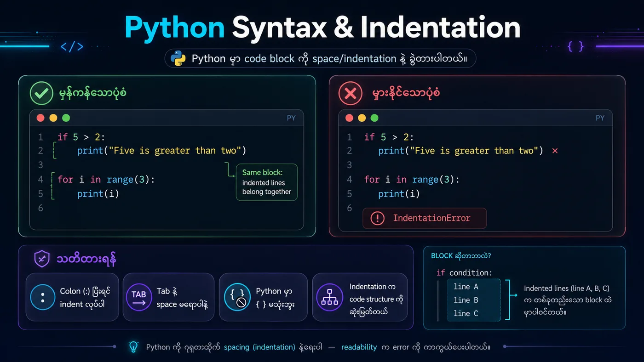This screenshot has width=644, height=362.
Task: Click the 'Five is greater than two' print line in the correct window
Action: point(162,151)
